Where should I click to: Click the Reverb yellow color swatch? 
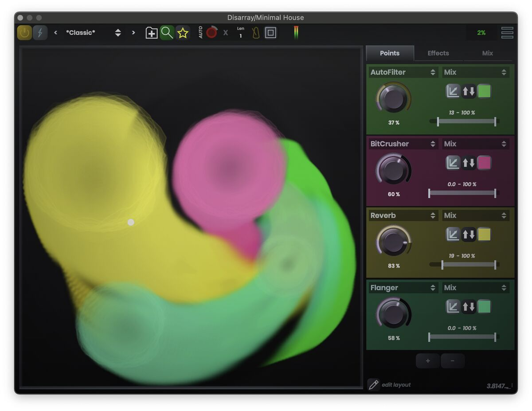(484, 235)
